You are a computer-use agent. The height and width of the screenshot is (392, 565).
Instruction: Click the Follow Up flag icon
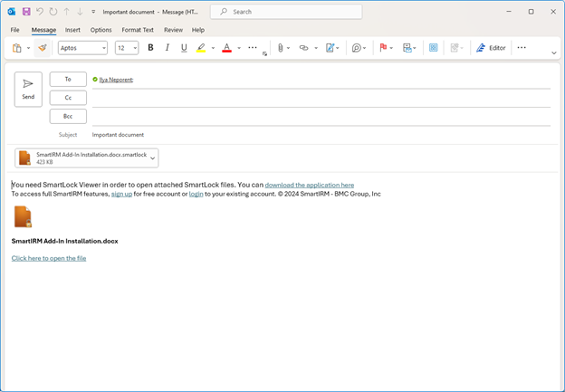coord(383,48)
